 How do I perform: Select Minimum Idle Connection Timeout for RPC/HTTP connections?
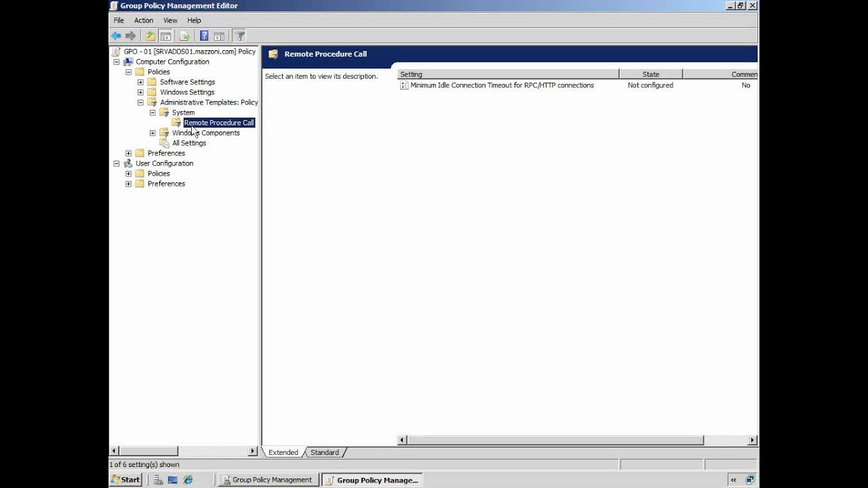[x=502, y=85]
